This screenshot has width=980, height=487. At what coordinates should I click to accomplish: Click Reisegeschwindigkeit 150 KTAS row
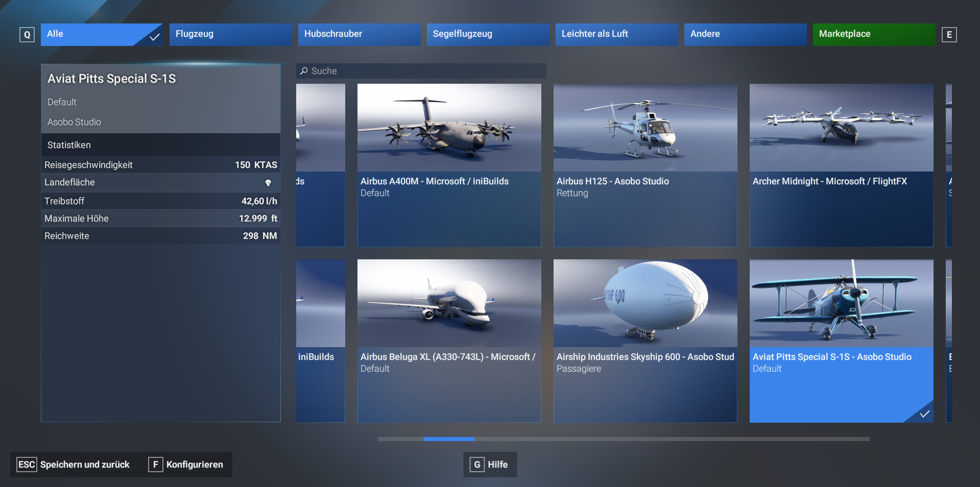click(x=161, y=165)
